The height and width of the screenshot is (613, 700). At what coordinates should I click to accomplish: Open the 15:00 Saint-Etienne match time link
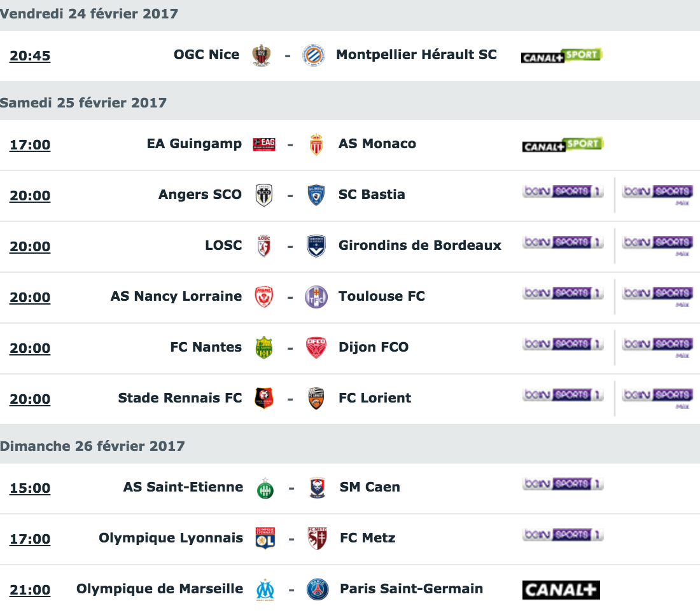click(30, 488)
